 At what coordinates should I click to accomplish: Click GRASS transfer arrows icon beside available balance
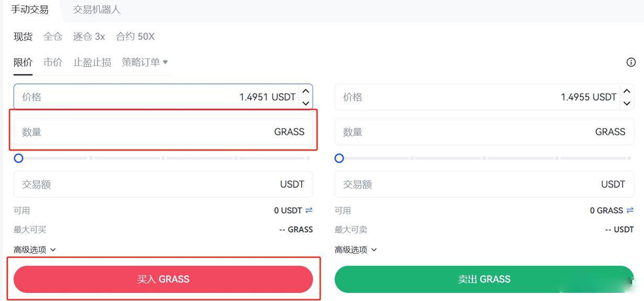pos(630,210)
